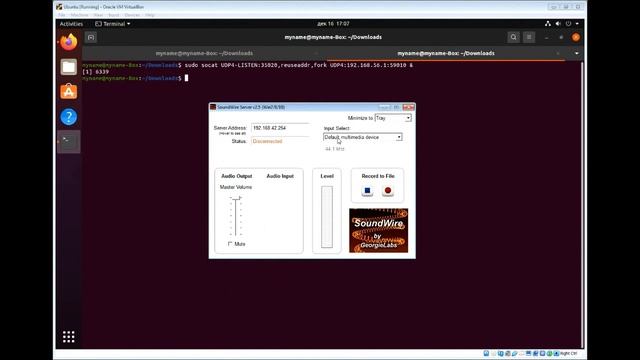This screenshot has height=360, width=640.
Task: Open the terminal hamburger menu
Action: pyautogui.click(x=529, y=37)
